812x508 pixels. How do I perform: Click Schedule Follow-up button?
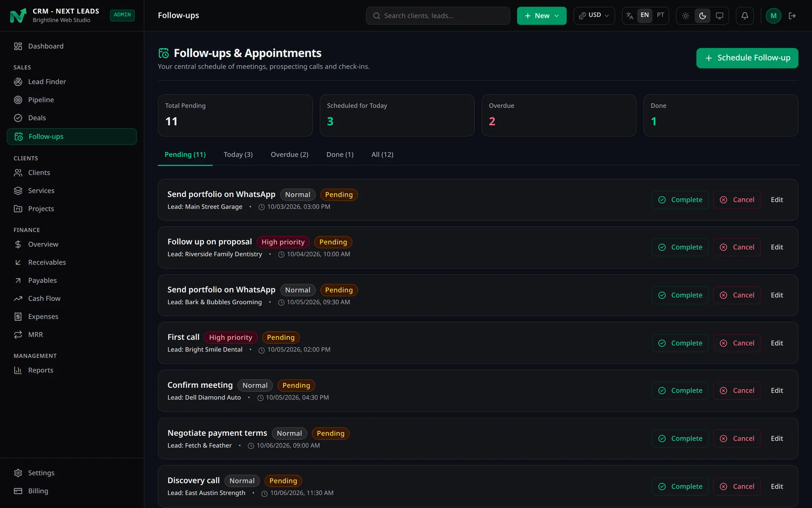747,58
